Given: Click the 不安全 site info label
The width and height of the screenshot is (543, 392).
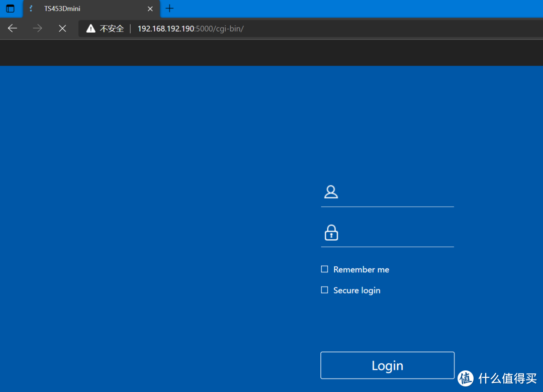Looking at the screenshot, I should (112, 29).
